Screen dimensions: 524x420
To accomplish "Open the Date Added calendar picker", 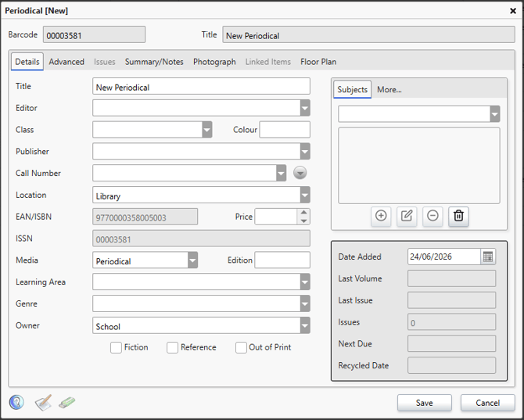I will pyautogui.click(x=488, y=257).
